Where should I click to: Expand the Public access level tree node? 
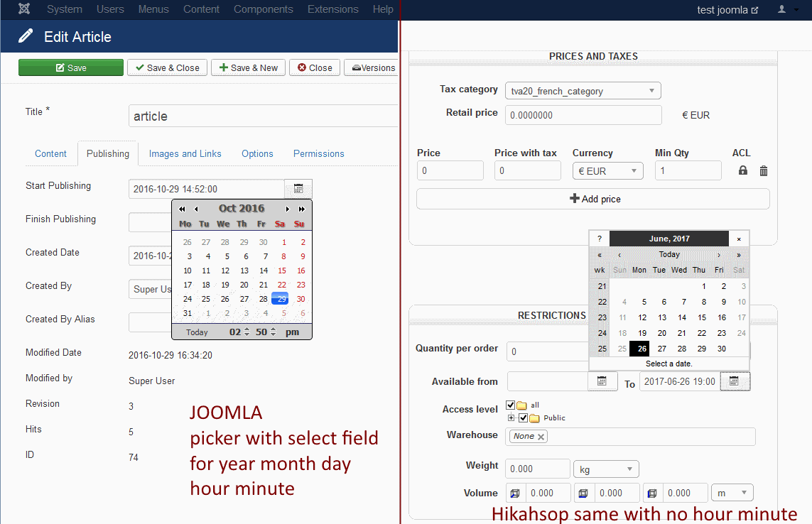click(x=511, y=418)
